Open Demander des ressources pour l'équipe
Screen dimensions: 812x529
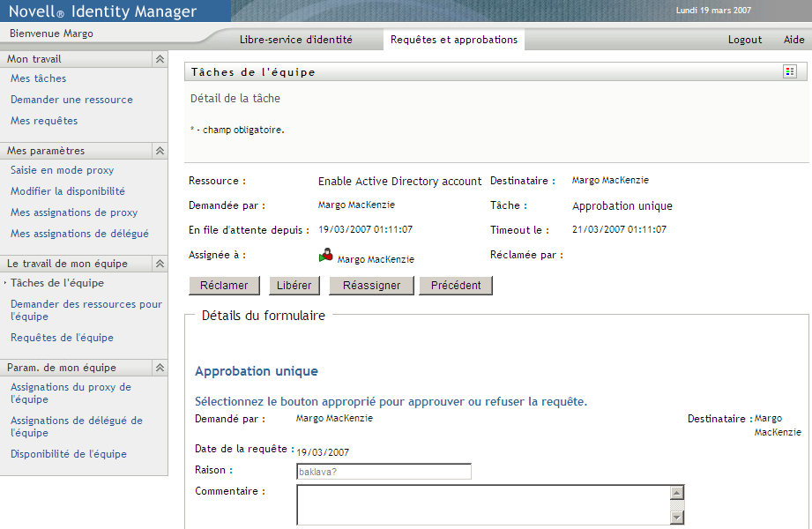click(x=86, y=309)
